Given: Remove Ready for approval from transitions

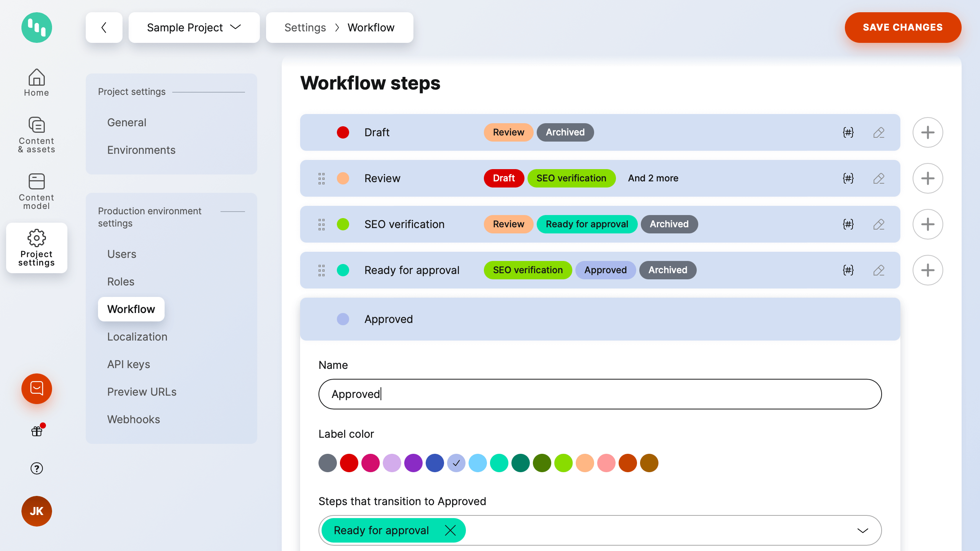Looking at the screenshot, I should pyautogui.click(x=451, y=530).
